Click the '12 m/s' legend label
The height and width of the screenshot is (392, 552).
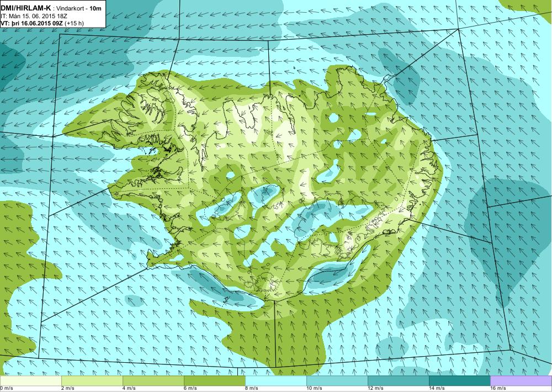pyautogui.click(x=375, y=389)
